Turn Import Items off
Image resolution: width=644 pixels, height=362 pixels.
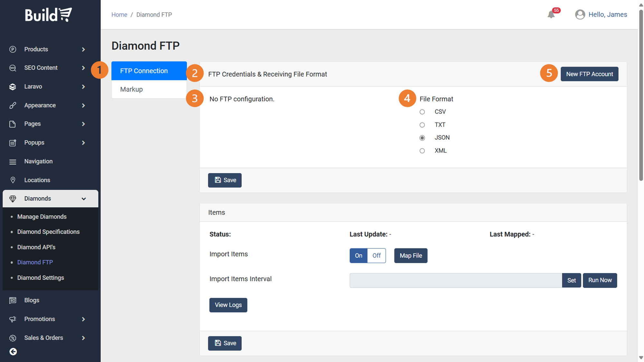click(x=376, y=255)
